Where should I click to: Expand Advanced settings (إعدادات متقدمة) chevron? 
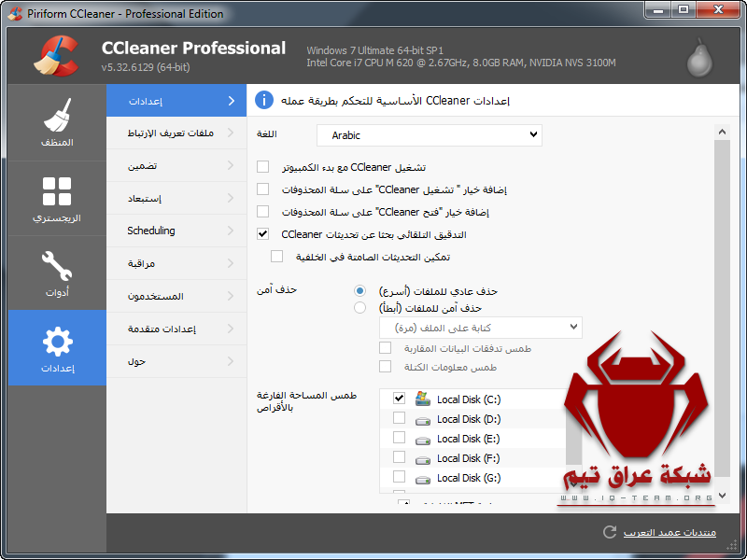pyautogui.click(x=231, y=329)
